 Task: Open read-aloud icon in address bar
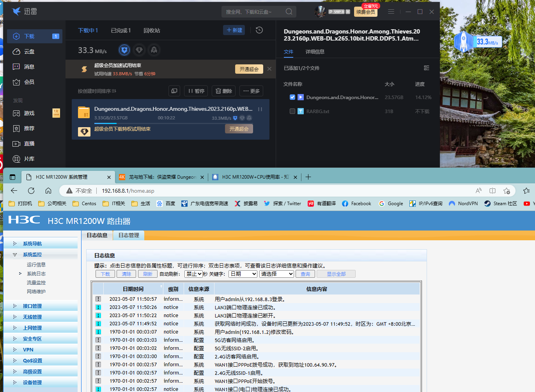click(478, 191)
